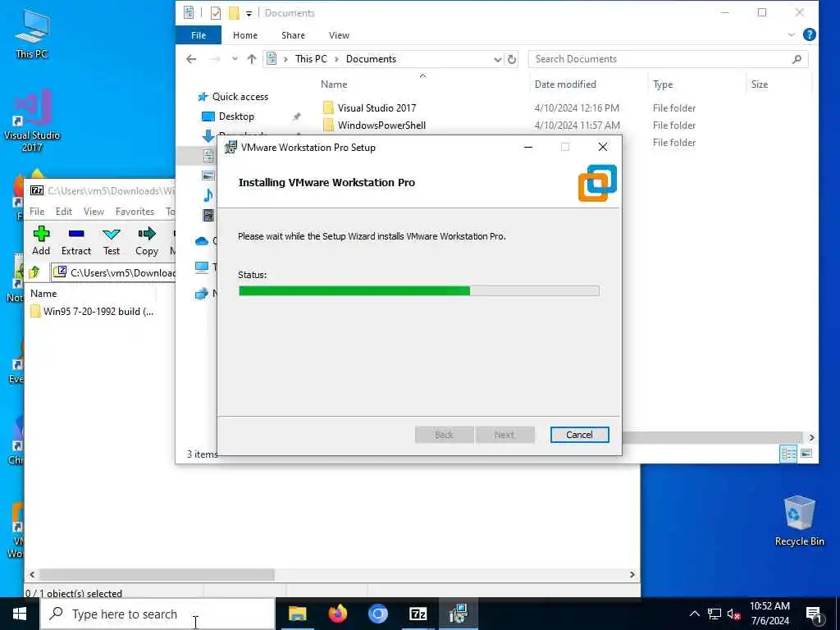840x630 pixels.
Task: Open the View ribbon tab in Explorer
Action: 339,35
